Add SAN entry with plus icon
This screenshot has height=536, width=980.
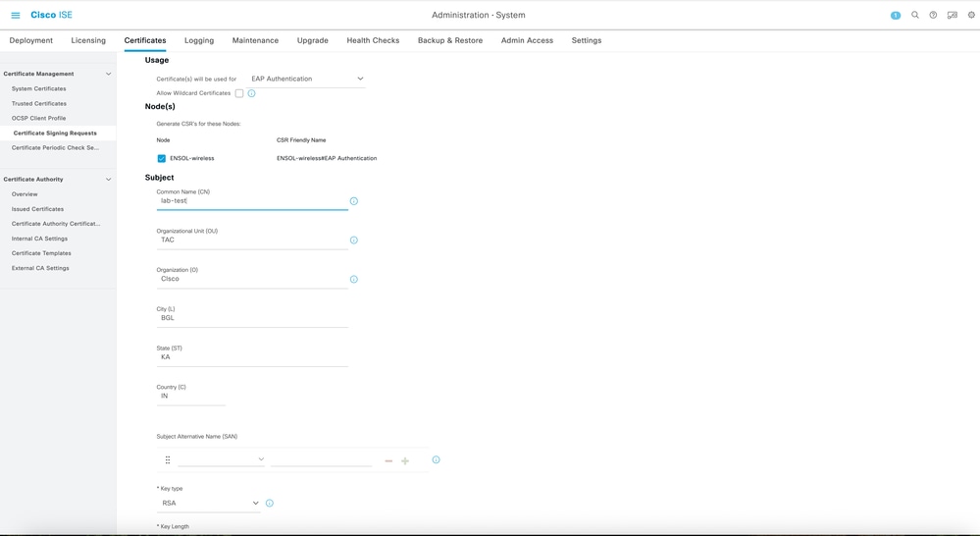pyautogui.click(x=405, y=461)
